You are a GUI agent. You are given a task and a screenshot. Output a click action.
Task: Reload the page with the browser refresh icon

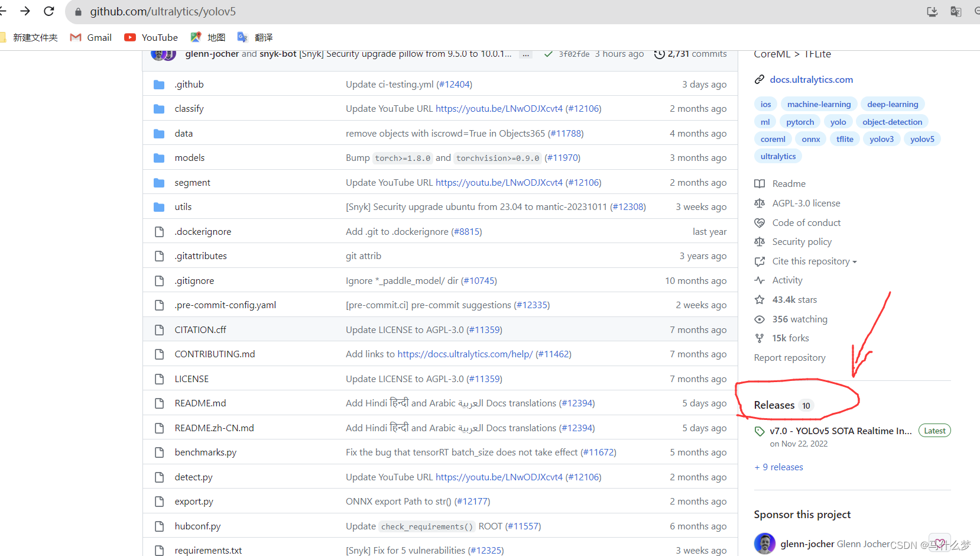(x=49, y=11)
